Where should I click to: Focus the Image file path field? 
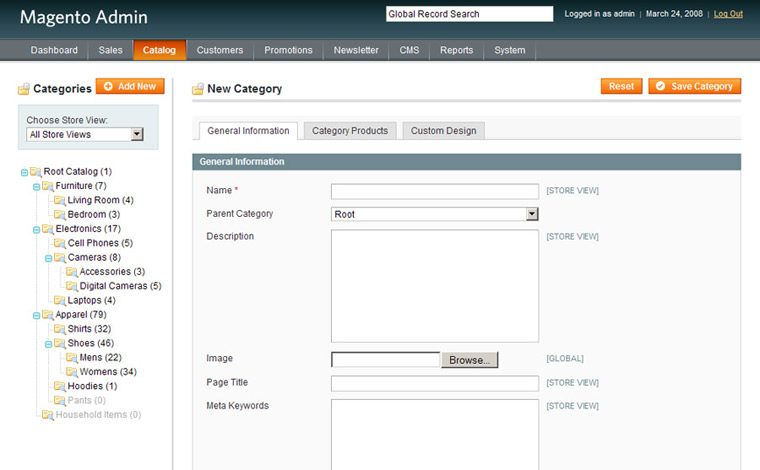point(386,360)
